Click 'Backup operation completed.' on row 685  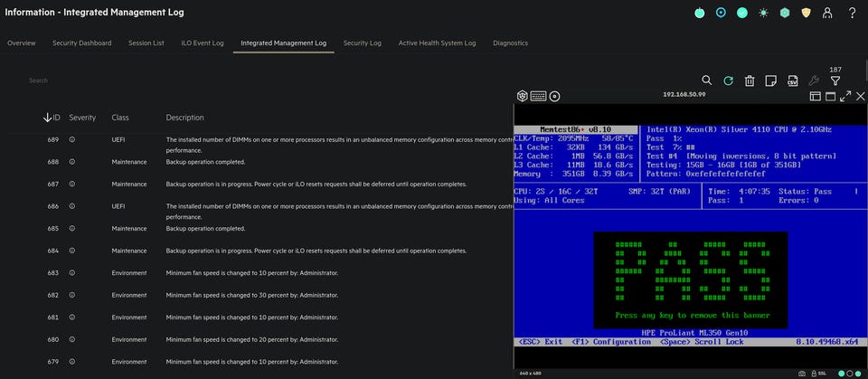[x=205, y=228]
